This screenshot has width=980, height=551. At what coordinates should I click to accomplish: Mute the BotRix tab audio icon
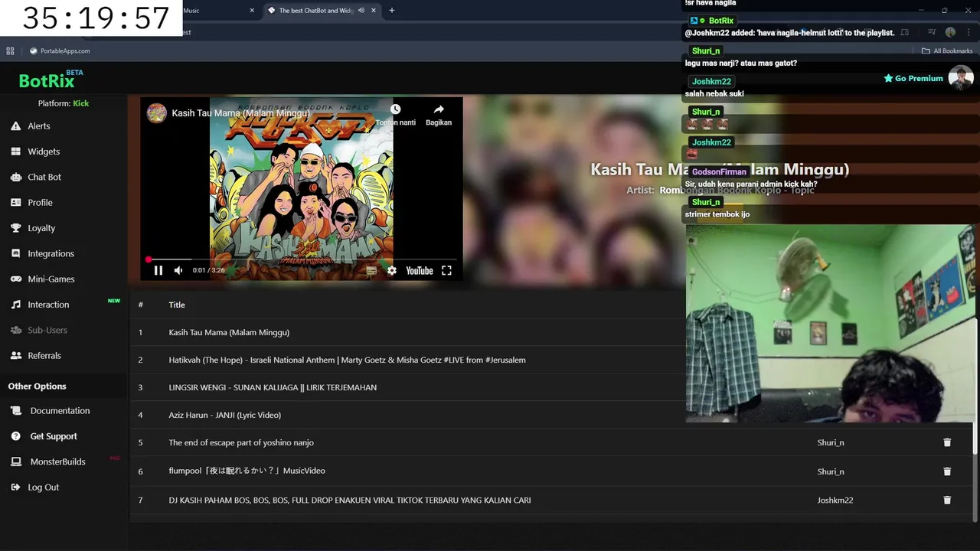tap(361, 11)
